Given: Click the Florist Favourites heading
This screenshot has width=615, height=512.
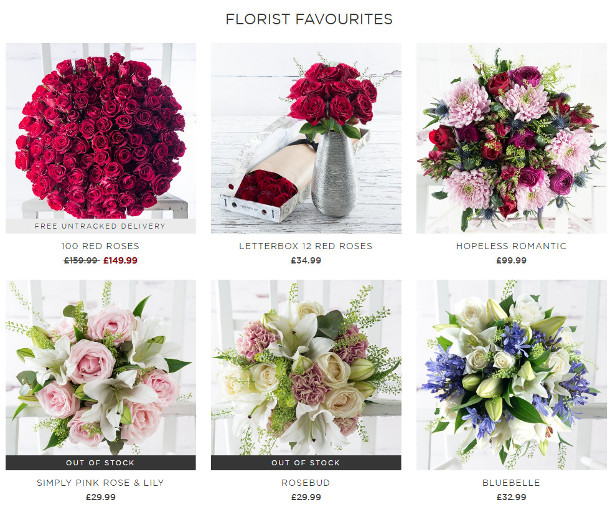Looking at the screenshot, I should [x=309, y=19].
